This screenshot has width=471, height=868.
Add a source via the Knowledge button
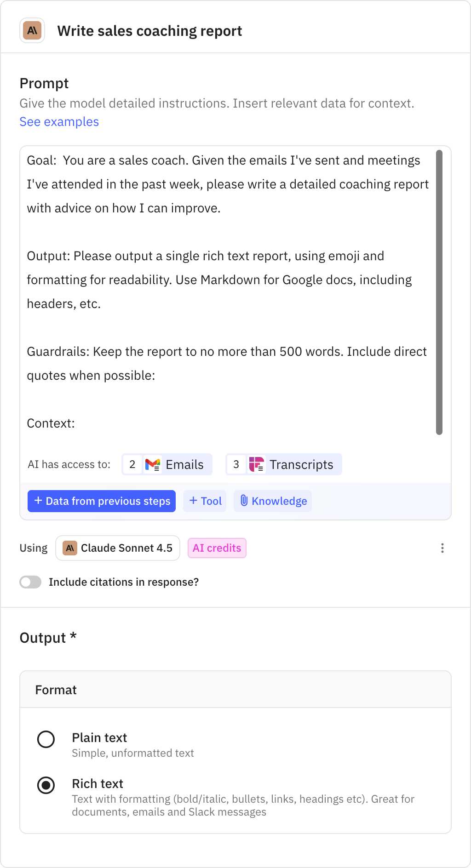272,501
